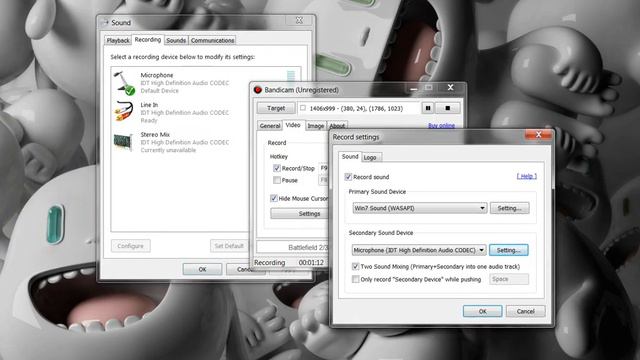
Task: Open the About tab in Bandicam
Action: (x=337, y=126)
